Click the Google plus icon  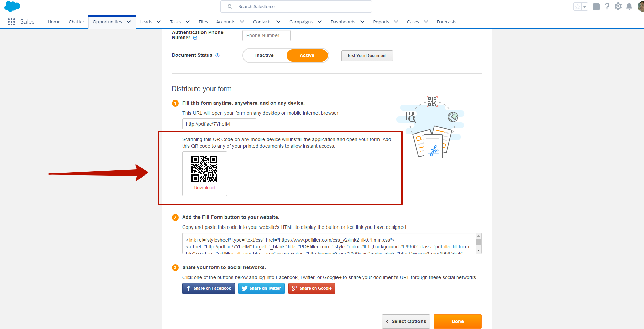[x=294, y=288]
